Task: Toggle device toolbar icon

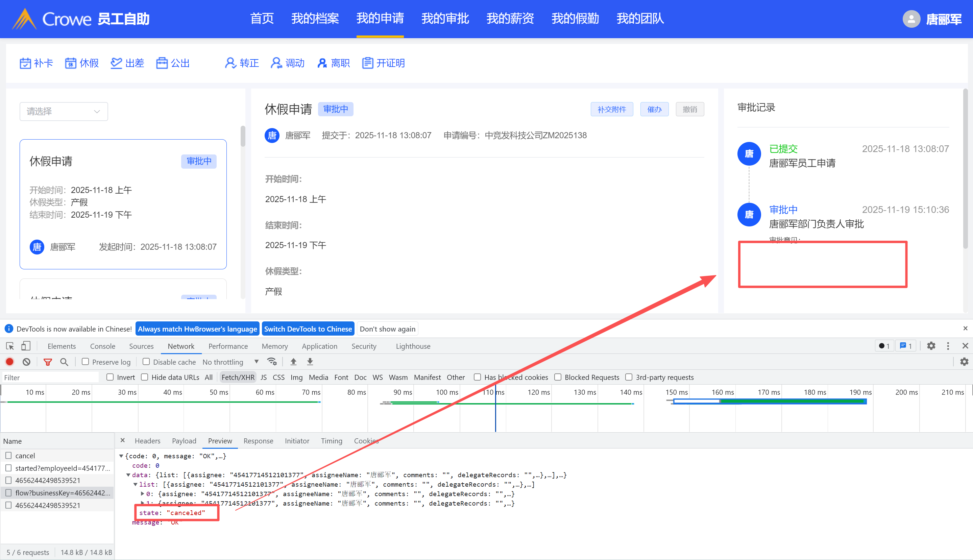Action: pos(26,346)
